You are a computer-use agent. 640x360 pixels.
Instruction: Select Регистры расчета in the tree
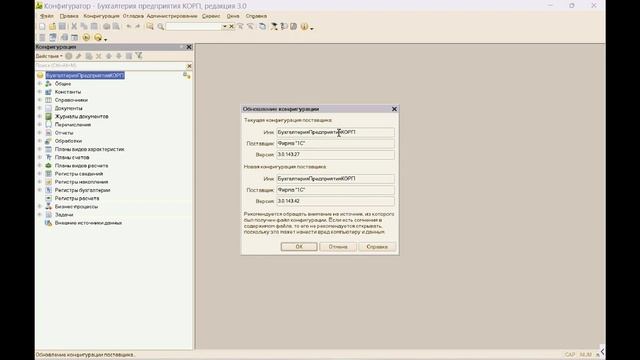tap(77, 198)
